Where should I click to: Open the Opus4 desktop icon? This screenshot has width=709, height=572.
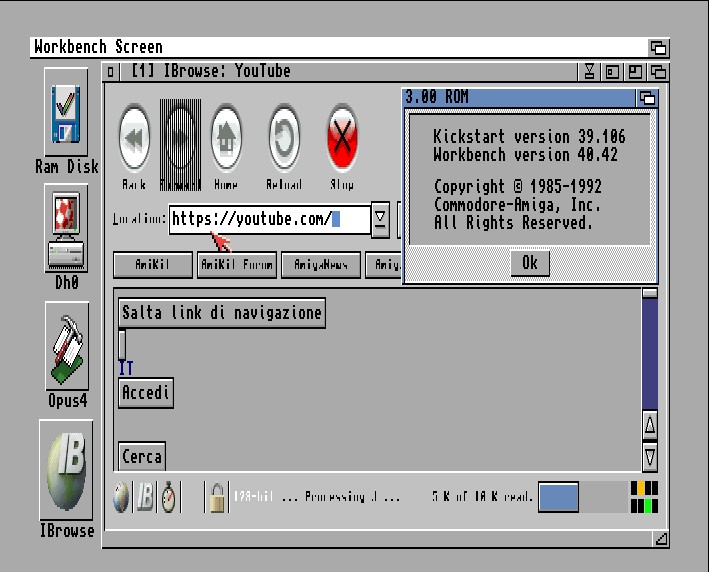(67, 347)
